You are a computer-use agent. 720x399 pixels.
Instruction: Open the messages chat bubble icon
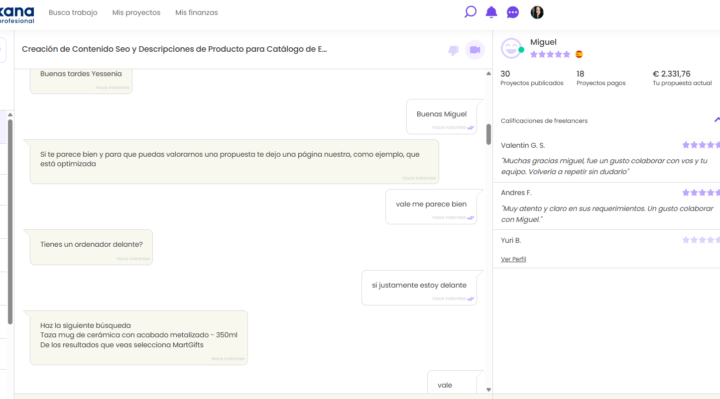tap(512, 12)
